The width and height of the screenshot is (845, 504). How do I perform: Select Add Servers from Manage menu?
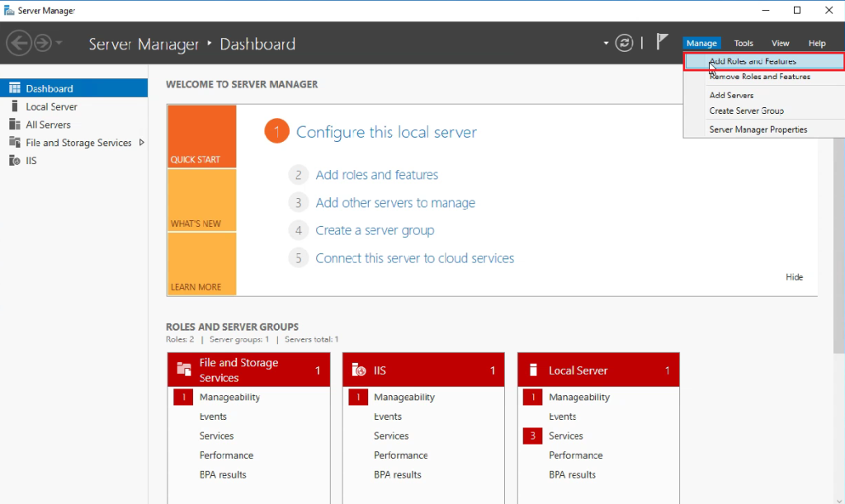click(x=763, y=96)
